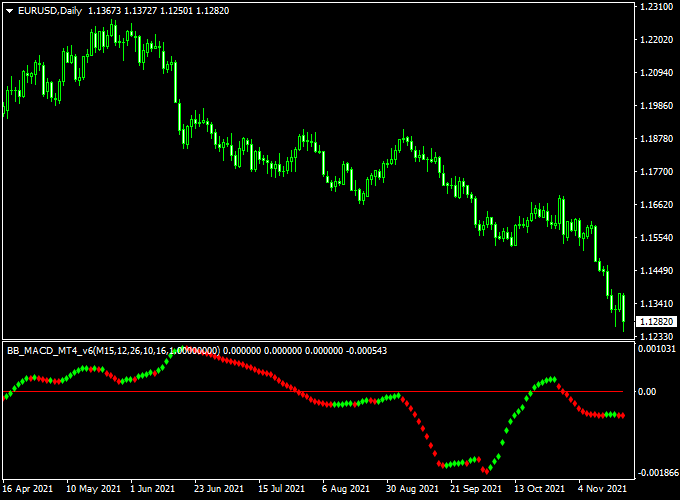Select the 21 Sep 2021 date label

pyautogui.click(x=476, y=489)
